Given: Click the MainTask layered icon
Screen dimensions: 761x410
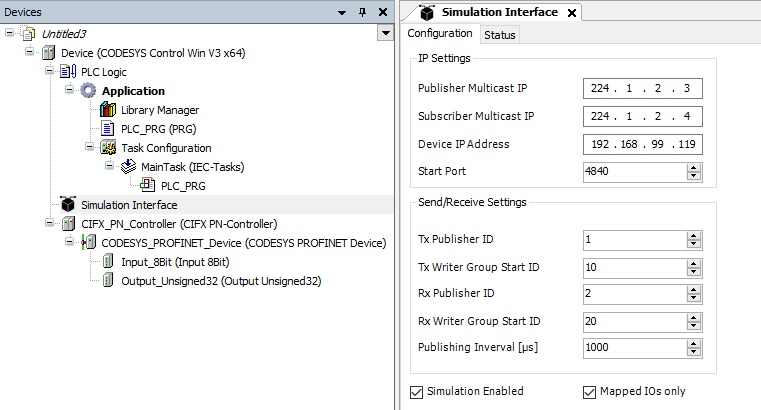Looking at the screenshot, I should (128, 167).
